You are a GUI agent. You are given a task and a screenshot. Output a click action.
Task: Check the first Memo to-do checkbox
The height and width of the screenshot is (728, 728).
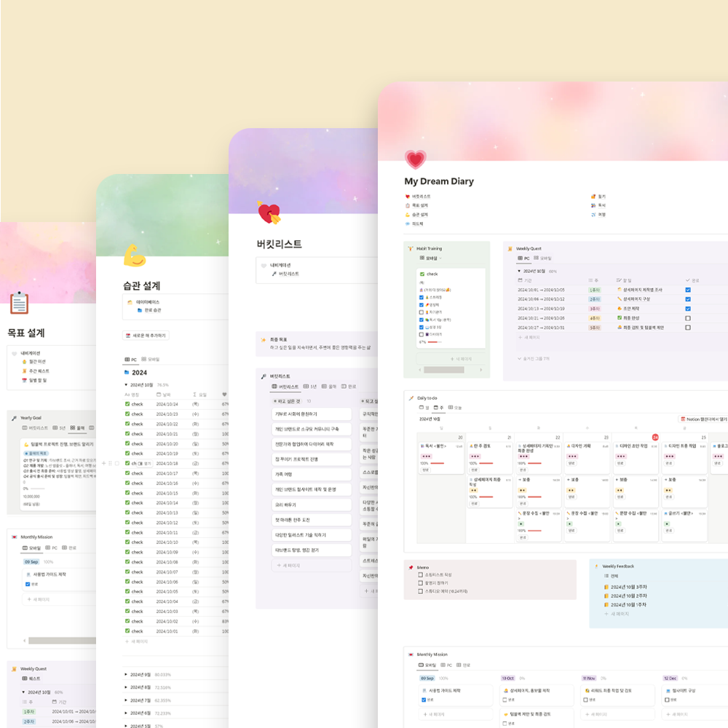pyautogui.click(x=421, y=575)
